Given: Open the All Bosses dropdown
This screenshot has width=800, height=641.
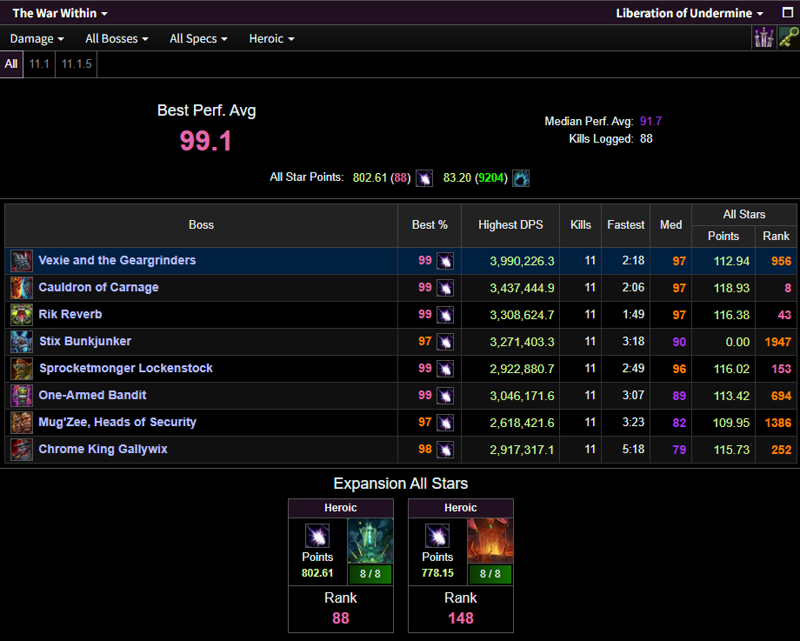Looking at the screenshot, I should (x=117, y=39).
